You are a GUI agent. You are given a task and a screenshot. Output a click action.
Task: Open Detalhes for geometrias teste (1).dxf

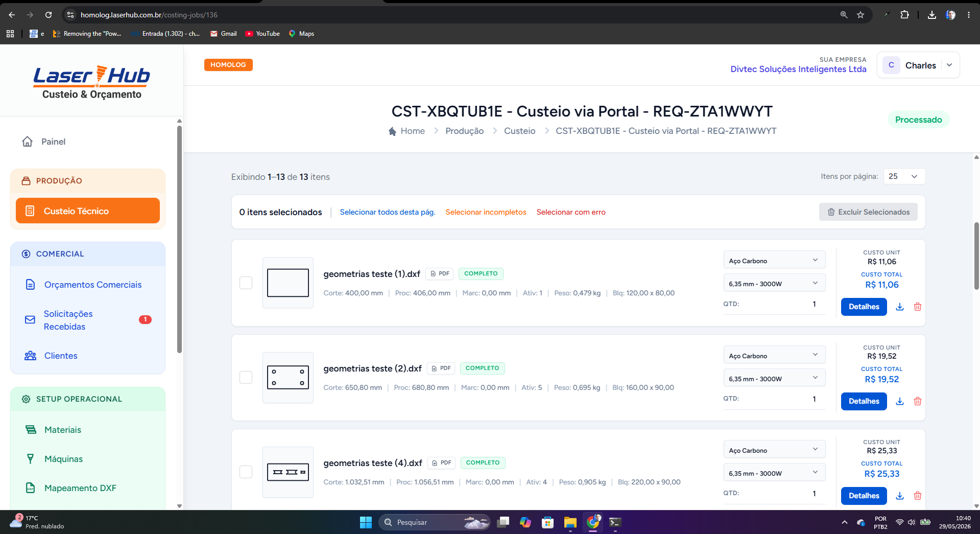(864, 307)
